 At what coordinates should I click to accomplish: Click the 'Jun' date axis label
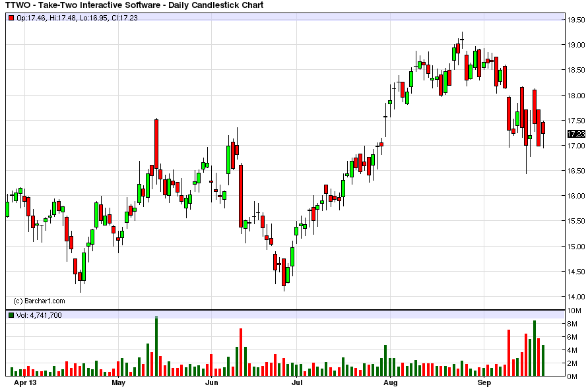click(x=211, y=383)
